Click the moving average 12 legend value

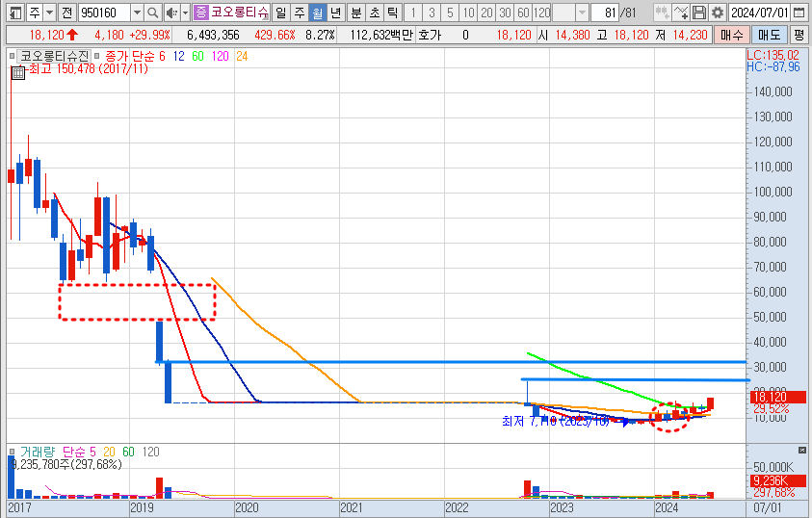[x=178, y=56]
